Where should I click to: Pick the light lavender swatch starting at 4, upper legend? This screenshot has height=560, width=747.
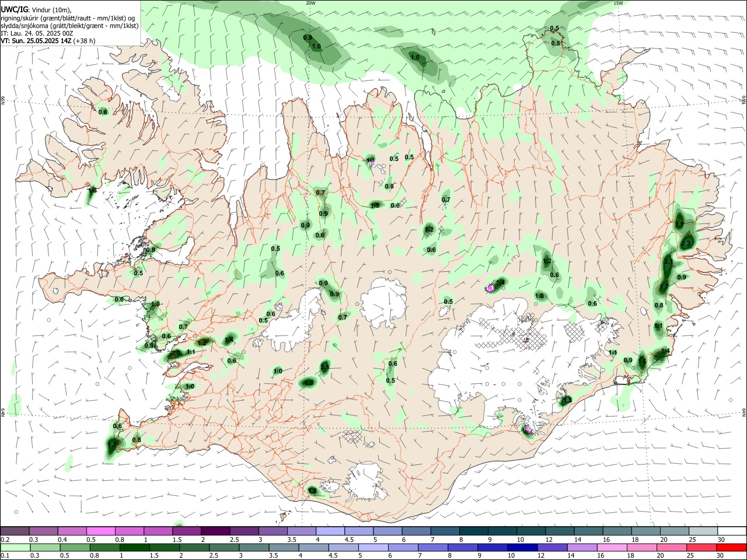(x=330, y=531)
